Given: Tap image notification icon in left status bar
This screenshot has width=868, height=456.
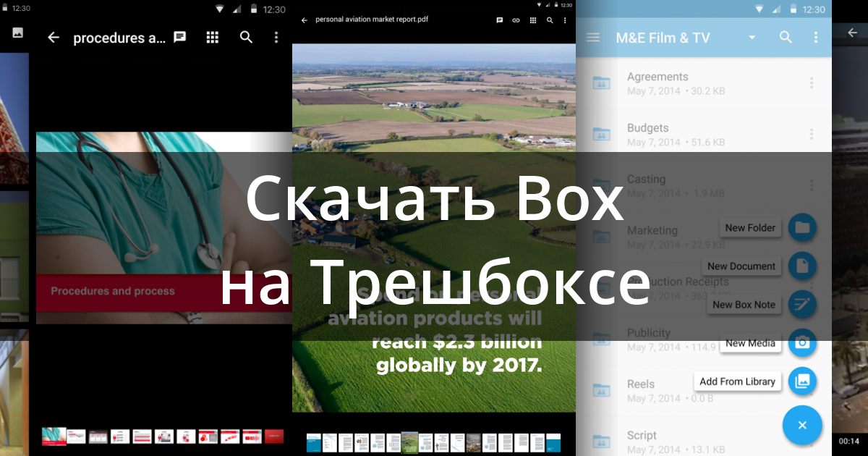Looking at the screenshot, I should coord(18,33).
